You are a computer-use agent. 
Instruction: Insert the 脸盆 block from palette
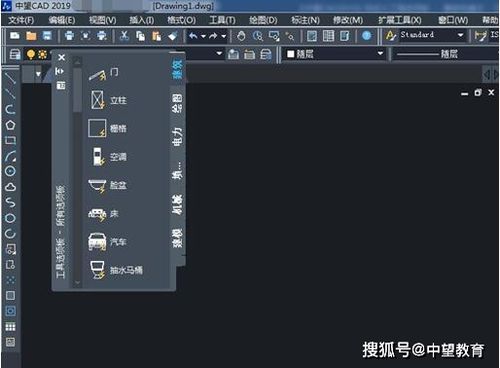(108, 185)
